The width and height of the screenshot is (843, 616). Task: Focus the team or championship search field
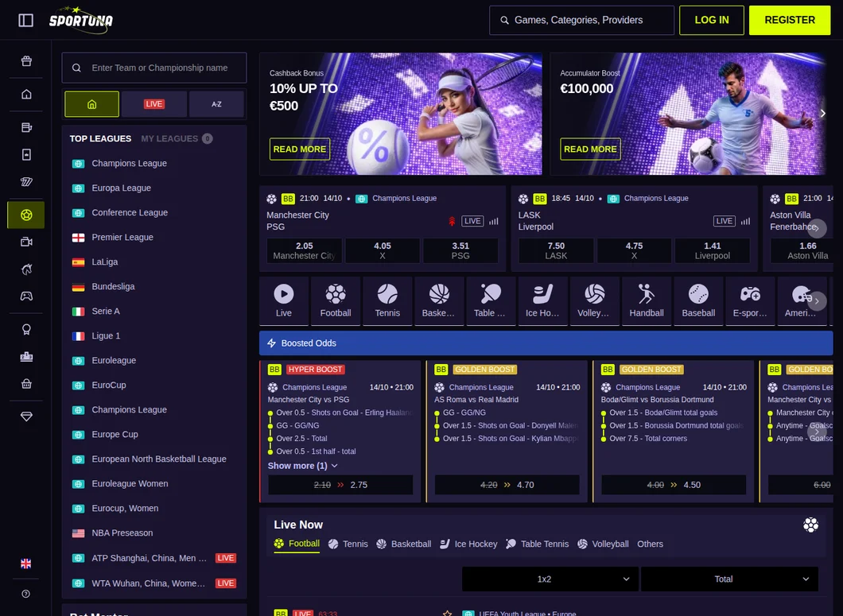(x=153, y=68)
